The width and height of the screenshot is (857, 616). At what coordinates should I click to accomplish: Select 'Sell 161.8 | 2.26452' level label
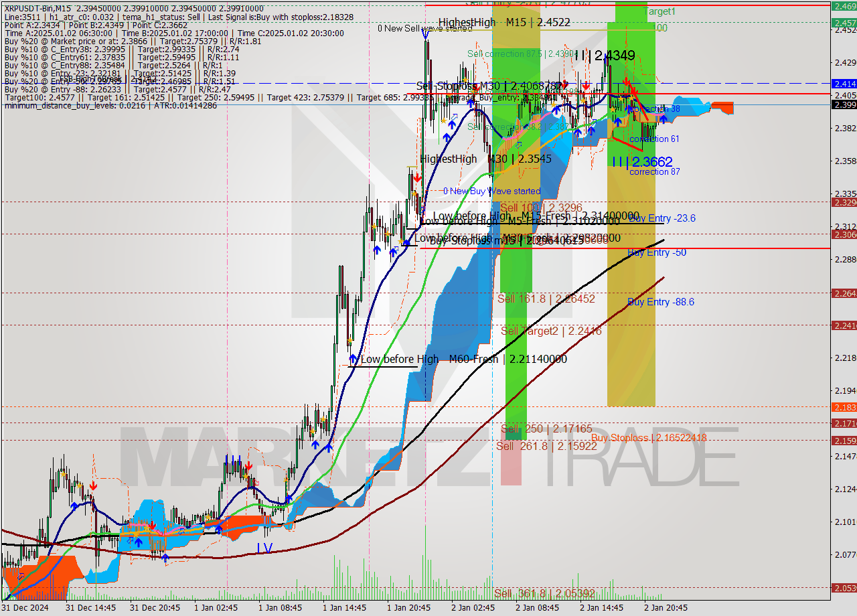tap(546, 299)
